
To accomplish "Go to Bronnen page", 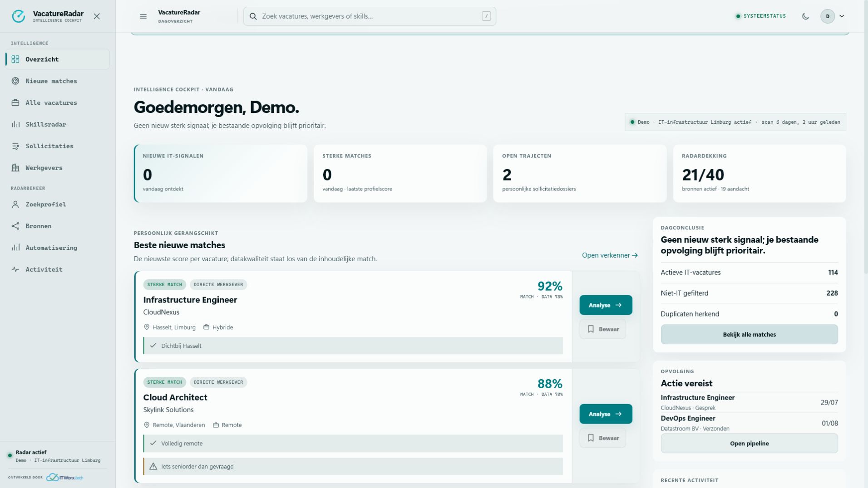I will pyautogui.click(x=58, y=226).
